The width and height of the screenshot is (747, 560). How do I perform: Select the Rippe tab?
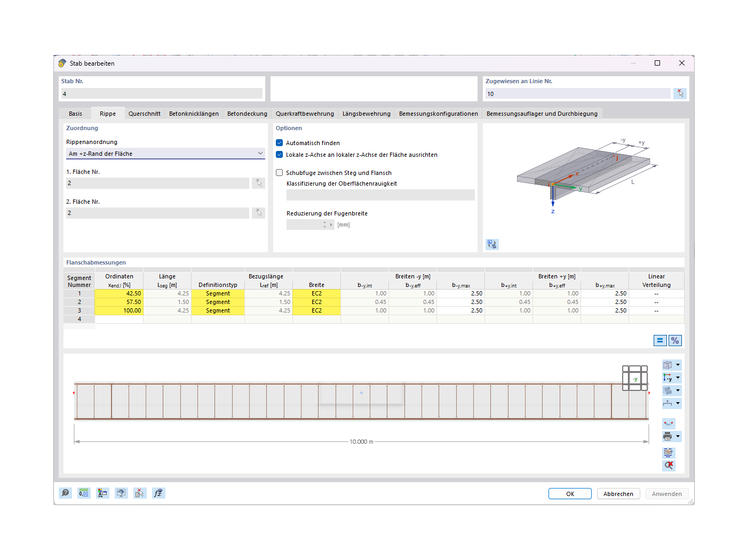(108, 114)
